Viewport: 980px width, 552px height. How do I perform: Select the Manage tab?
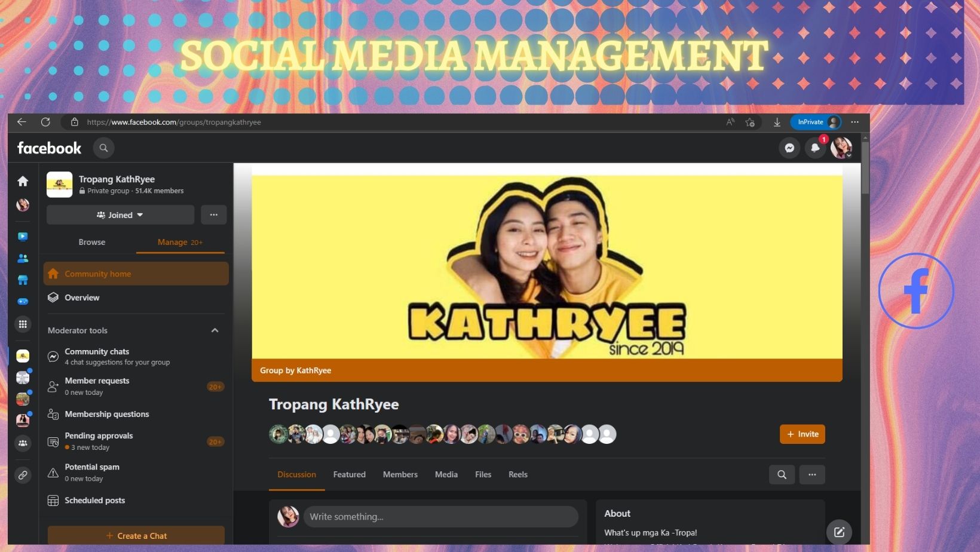click(180, 242)
